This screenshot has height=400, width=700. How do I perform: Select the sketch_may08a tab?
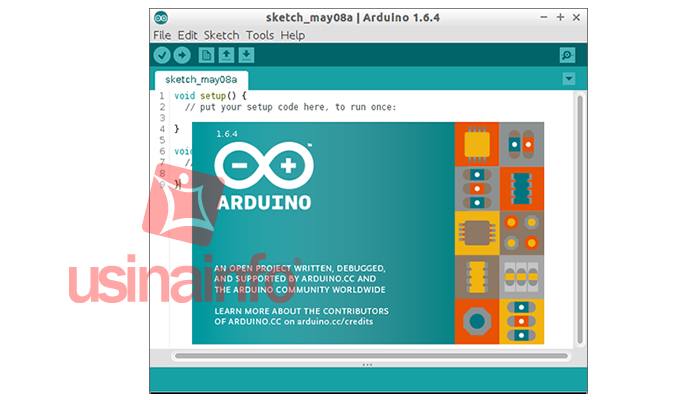201,80
